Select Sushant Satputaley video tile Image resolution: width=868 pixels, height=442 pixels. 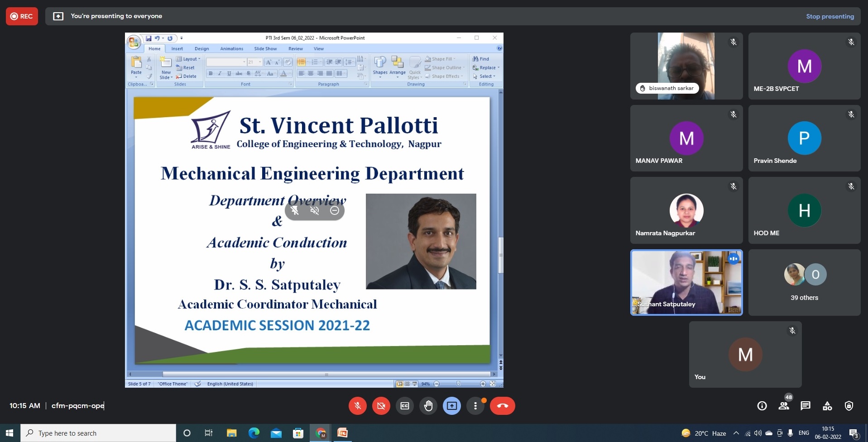[686, 282]
